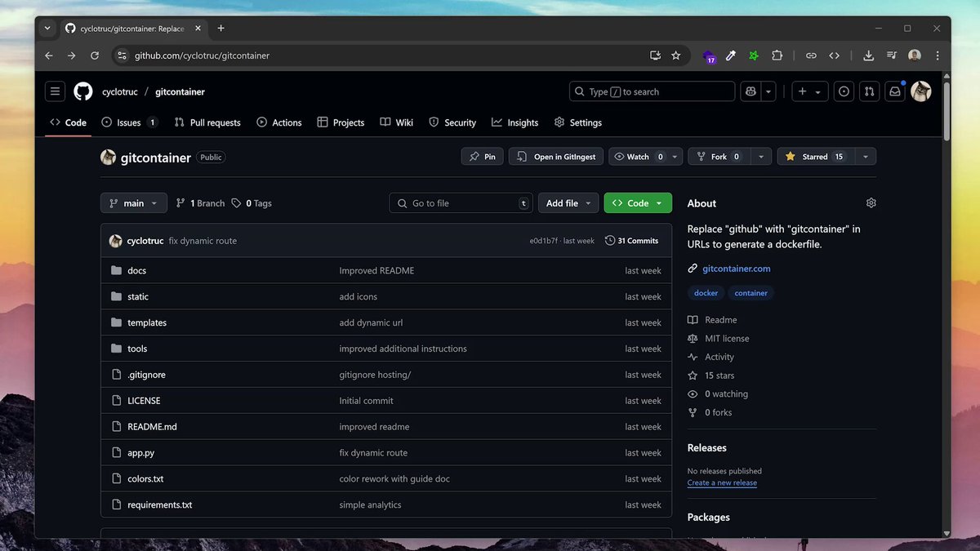Click Create a new release link
This screenshot has width=980, height=551.
pos(722,482)
